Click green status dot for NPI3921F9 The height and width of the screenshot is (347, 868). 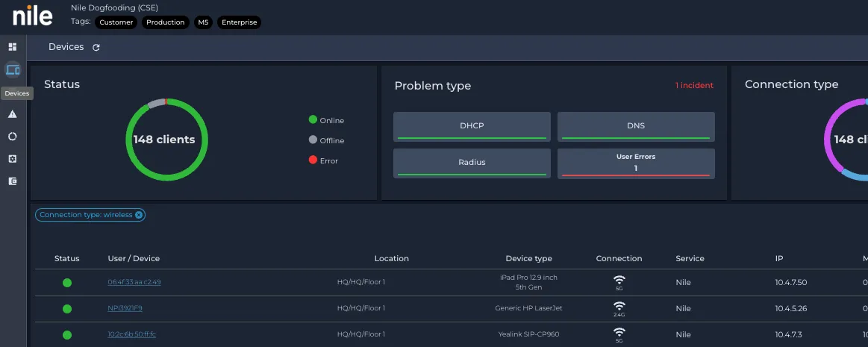(x=67, y=309)
